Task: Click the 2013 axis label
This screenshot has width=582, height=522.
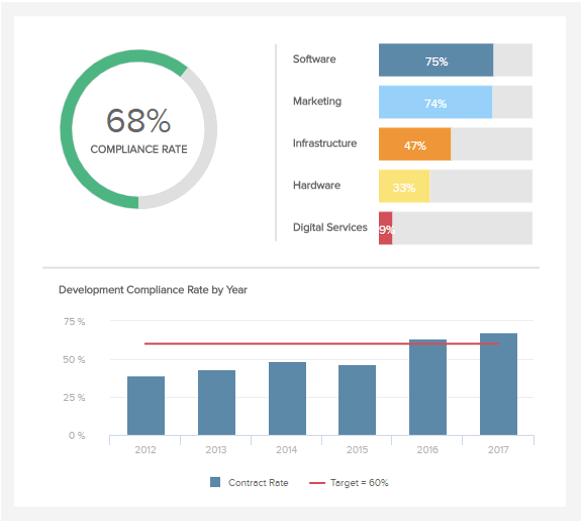Action: coord(216,450)
